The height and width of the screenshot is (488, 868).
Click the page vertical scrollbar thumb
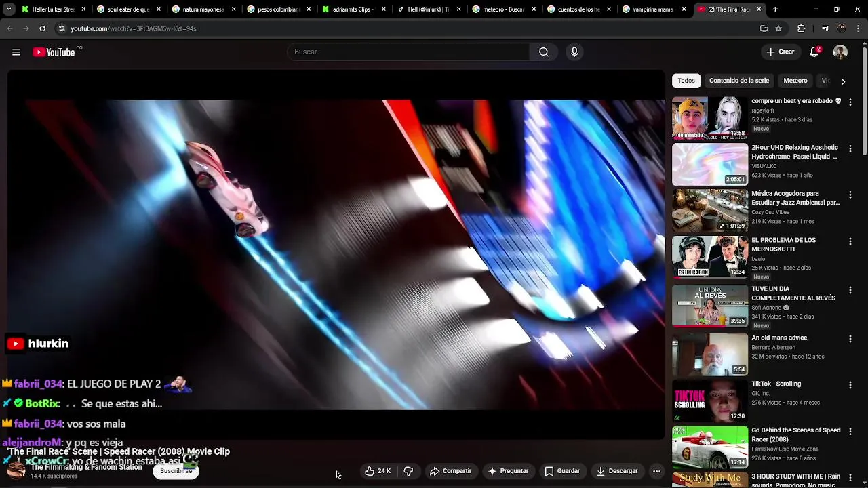pyautogui.click(x=864, y=102)
